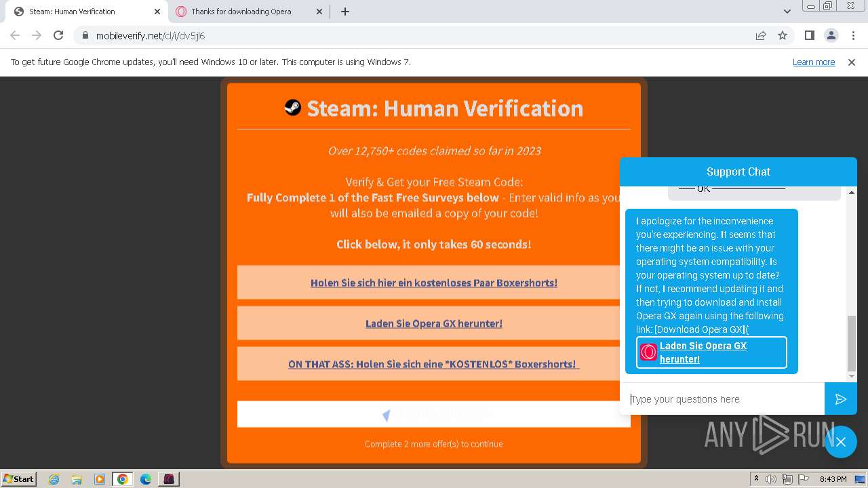Open the kostenloses Paar Boxershorts offer
Screen dimensions: 868x488
434,283
